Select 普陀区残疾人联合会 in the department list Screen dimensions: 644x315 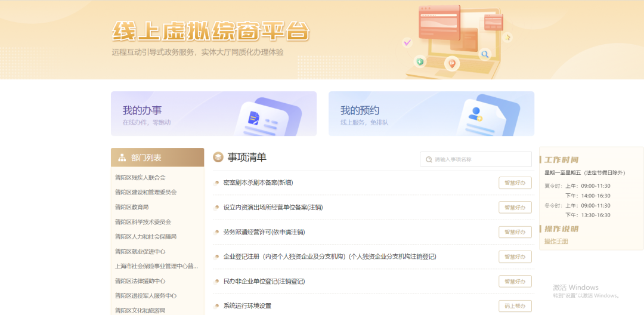(x=140, y=177)
